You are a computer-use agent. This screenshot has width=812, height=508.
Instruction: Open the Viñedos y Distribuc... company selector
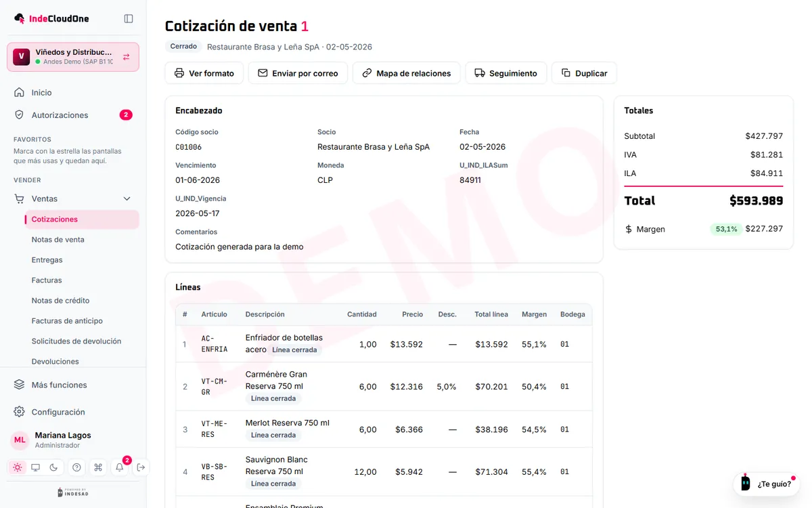pyautogui.click(x=73, y=57)
